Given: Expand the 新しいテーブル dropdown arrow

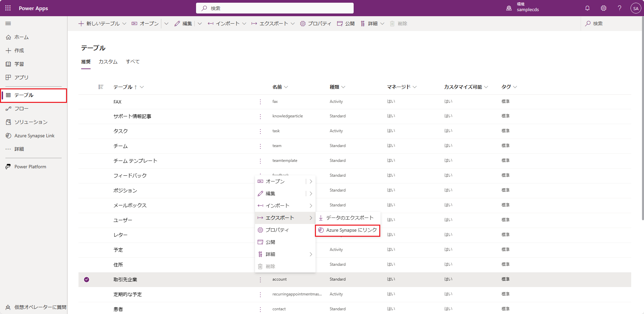Looking at the screenshot, I should (x=124, y=24).
